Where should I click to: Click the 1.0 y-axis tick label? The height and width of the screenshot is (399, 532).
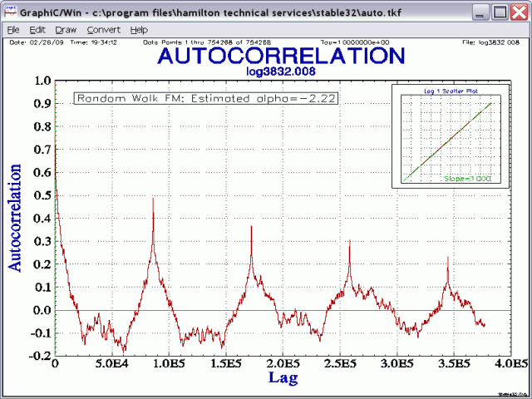tap(42, 81)
